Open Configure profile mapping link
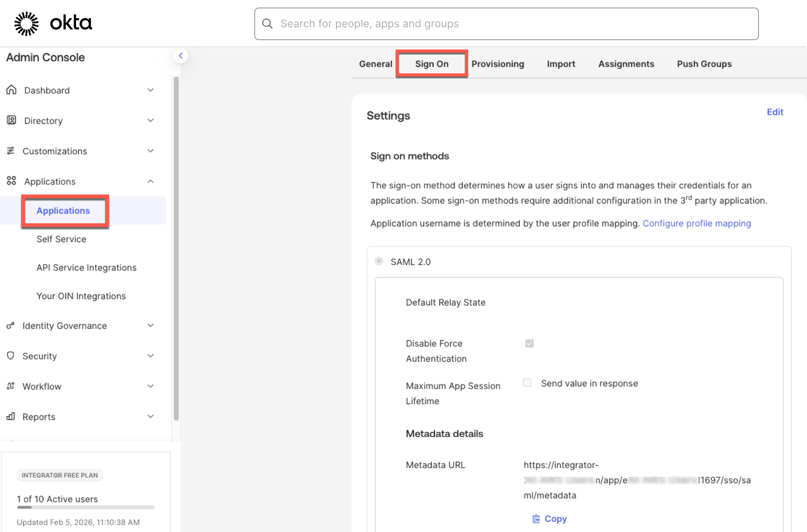The width and height of the screenshot is (807, 532). coord(696,223)
